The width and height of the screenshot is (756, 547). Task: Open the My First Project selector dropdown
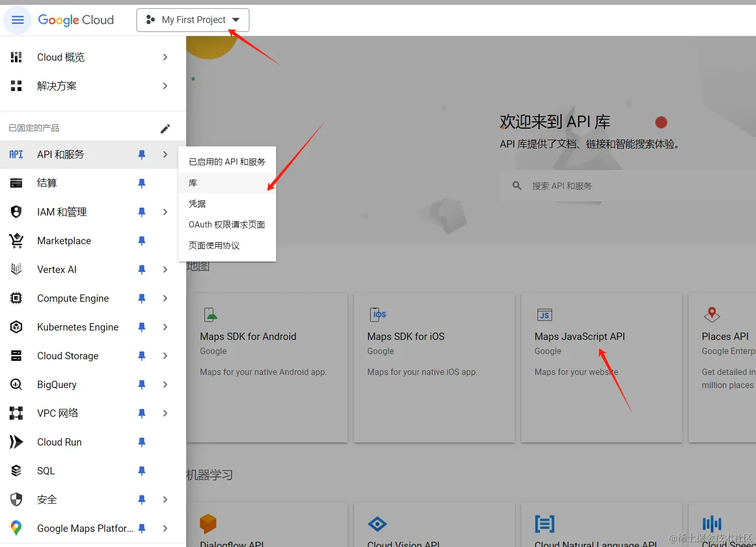192,20
